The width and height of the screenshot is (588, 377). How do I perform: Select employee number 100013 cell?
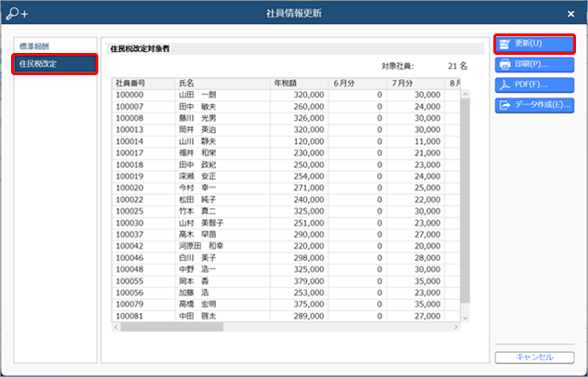pyautogui.click(x=143, y=130)
